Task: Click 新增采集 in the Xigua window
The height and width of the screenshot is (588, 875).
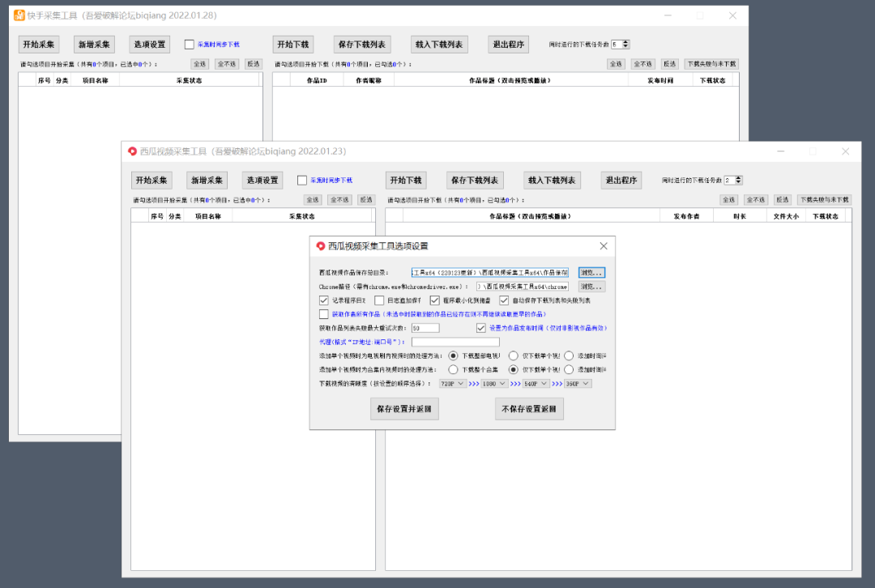Action: tap(207, 180)
